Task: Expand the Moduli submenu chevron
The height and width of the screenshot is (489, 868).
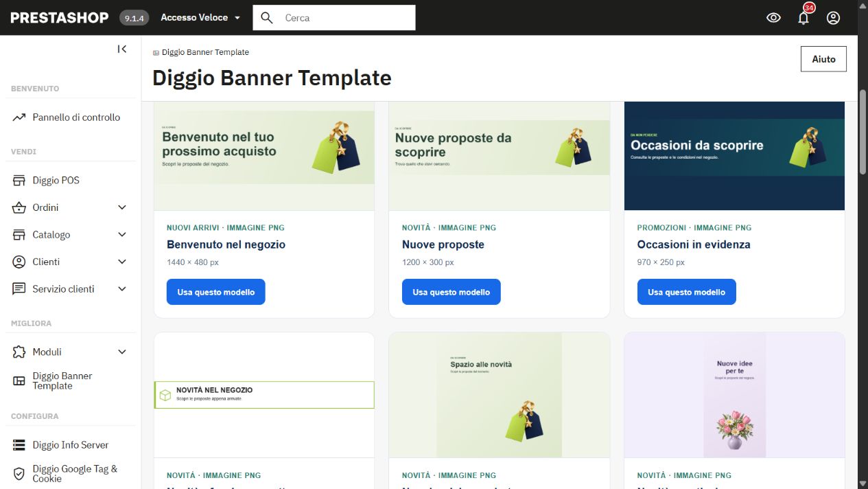Action: pyautogui.click(x=122, y=352)
